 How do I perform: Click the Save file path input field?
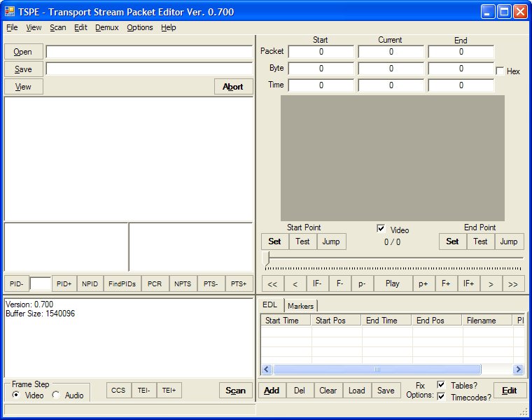click(x=149, y=69)
